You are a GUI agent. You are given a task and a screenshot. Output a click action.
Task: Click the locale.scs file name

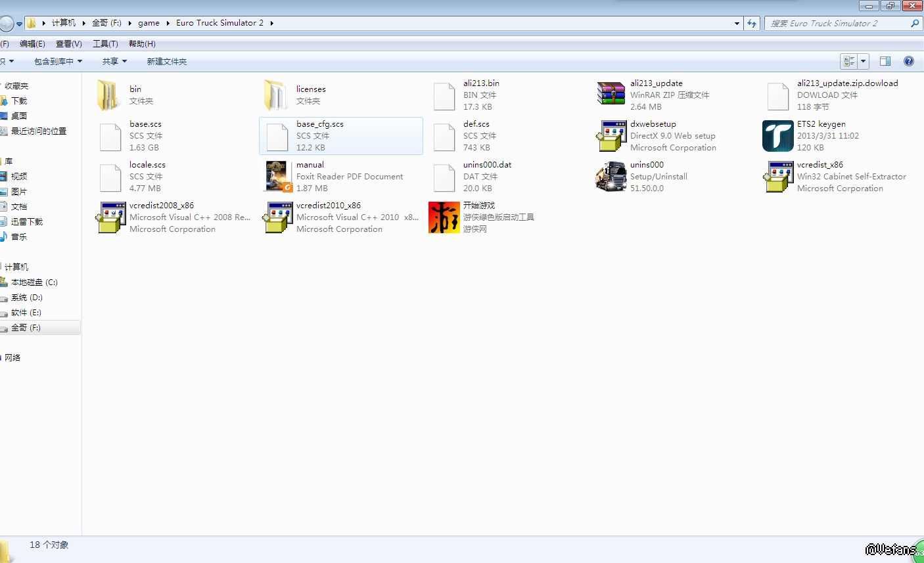tap(147, 165)
